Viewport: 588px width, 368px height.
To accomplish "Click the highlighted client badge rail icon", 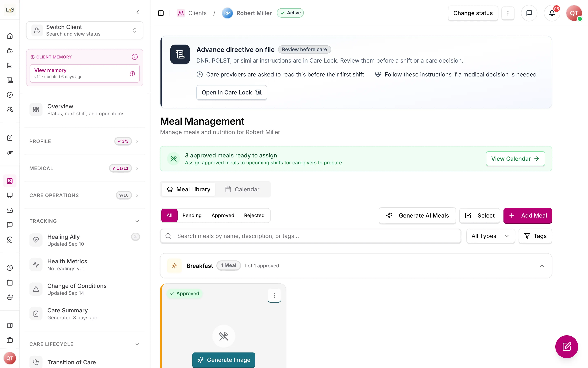I will pyautogui.click(x=10, y=181).
